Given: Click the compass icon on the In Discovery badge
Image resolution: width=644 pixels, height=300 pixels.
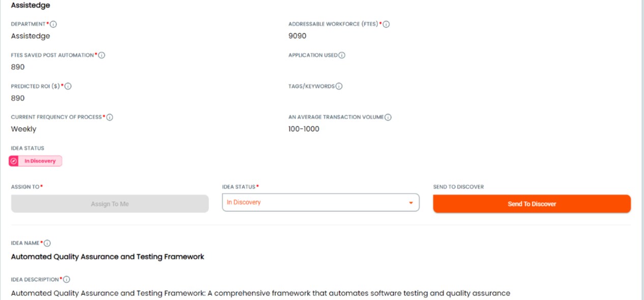Looking at the screenshot, I should (14, 161).
